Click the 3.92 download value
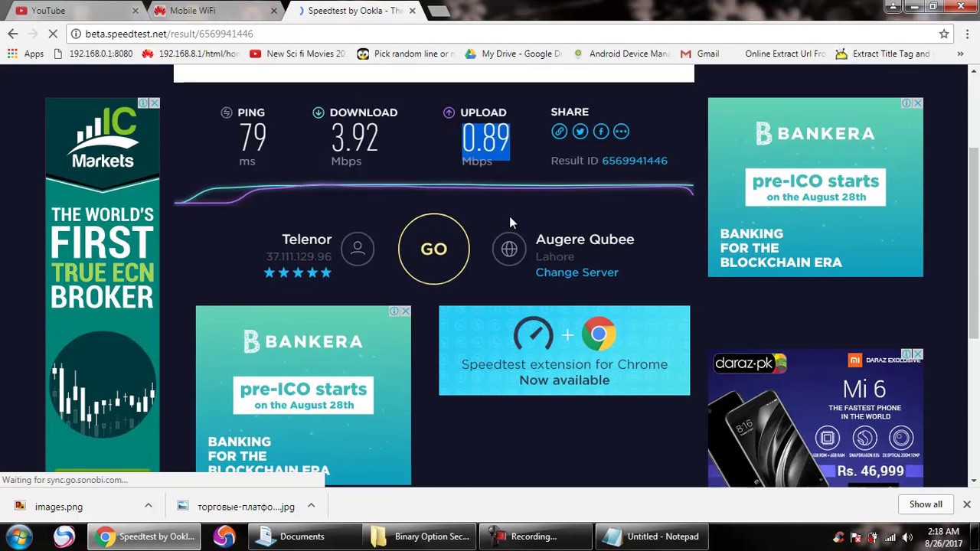 point(354,139)
